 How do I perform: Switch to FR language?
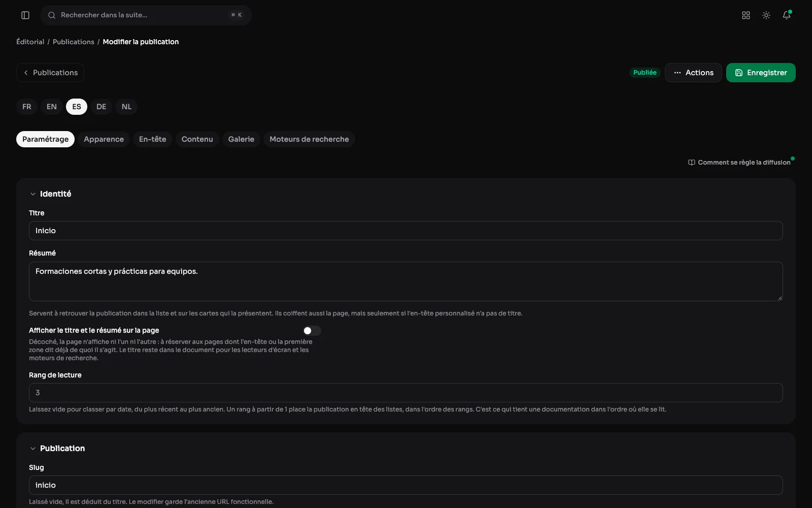(x=27, y=107)
